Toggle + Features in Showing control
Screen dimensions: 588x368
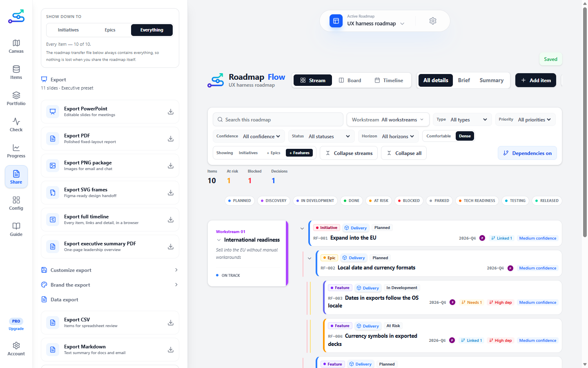(299, 153)
